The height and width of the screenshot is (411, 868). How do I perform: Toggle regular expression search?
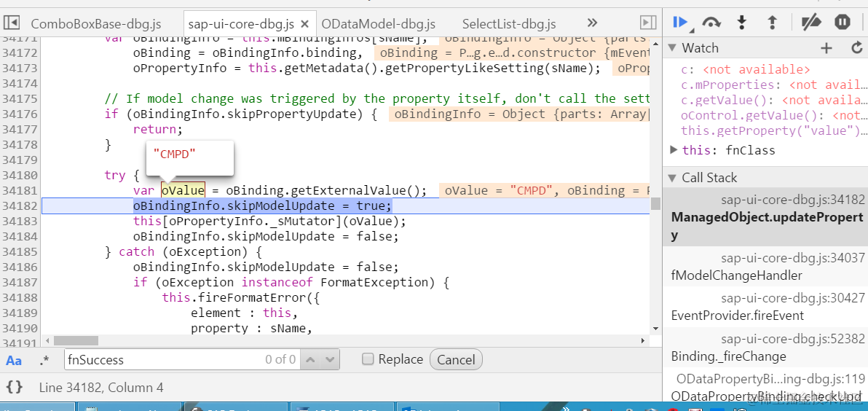point(44,360)
